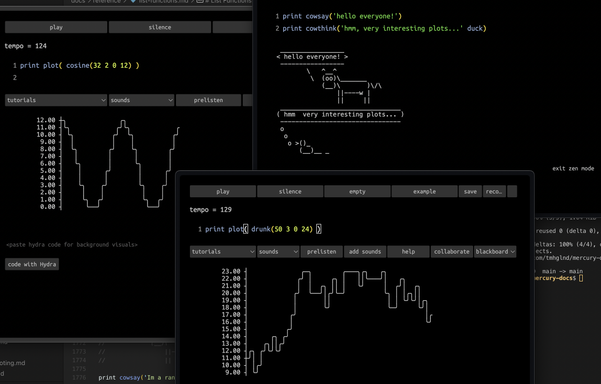Click the code with Hydra button
Screen dimensions: 601x384
point(32,264)
